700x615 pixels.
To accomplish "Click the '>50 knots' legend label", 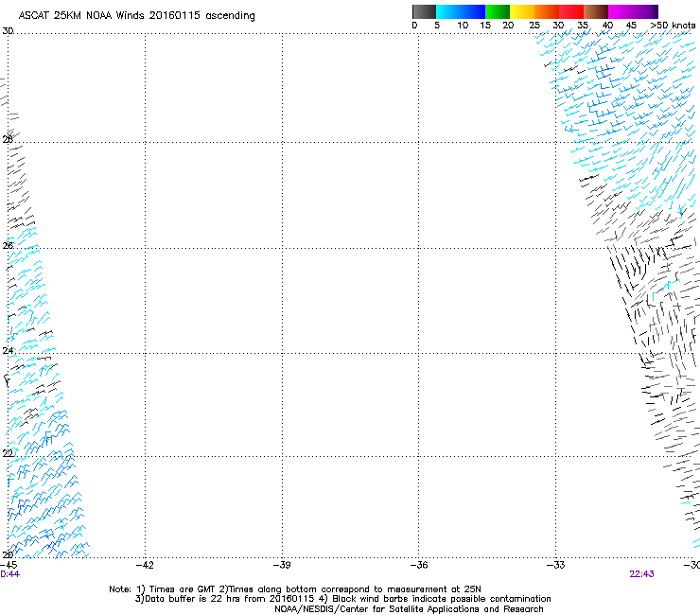I will [673, 26].
